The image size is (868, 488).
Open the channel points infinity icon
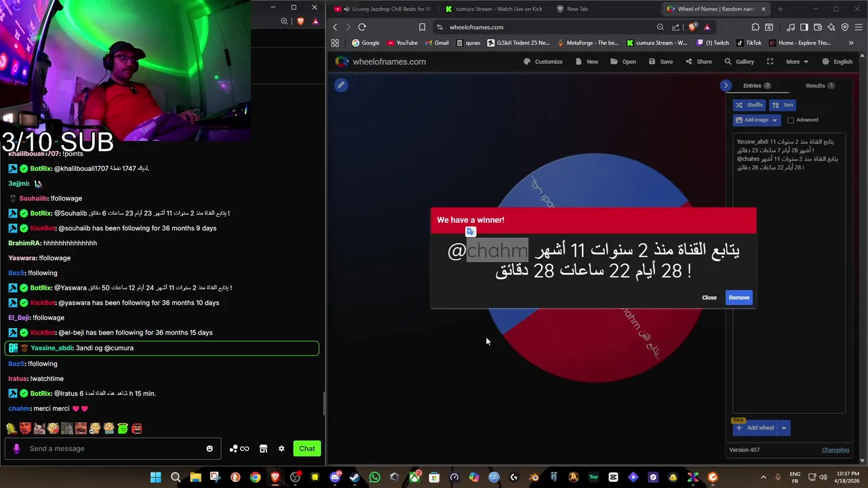coord(240,449)
